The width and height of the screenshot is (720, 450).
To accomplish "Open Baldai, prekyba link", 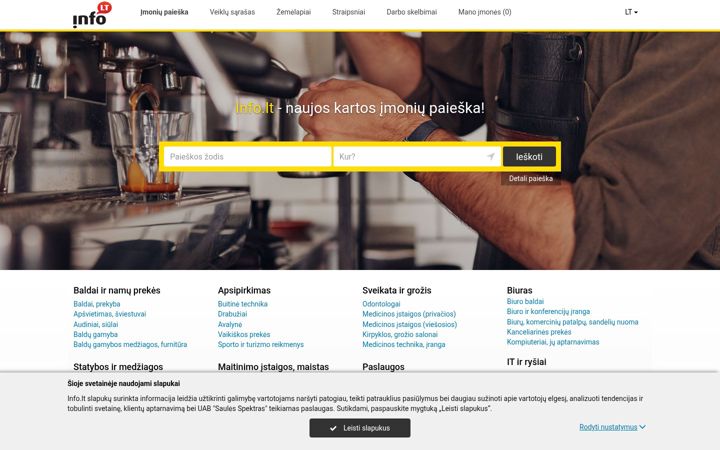I will pyautogui.click(x=96, y=304).
